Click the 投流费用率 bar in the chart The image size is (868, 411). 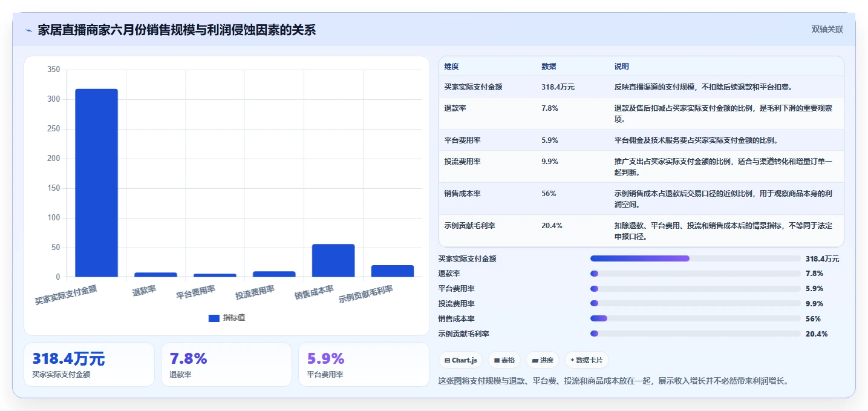click(274, 274)
